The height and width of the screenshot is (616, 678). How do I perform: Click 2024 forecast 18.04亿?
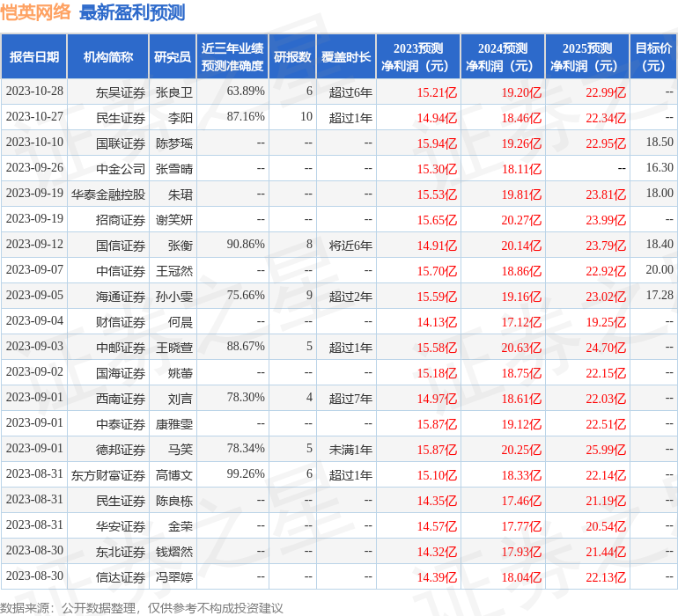tap(521, 577)
